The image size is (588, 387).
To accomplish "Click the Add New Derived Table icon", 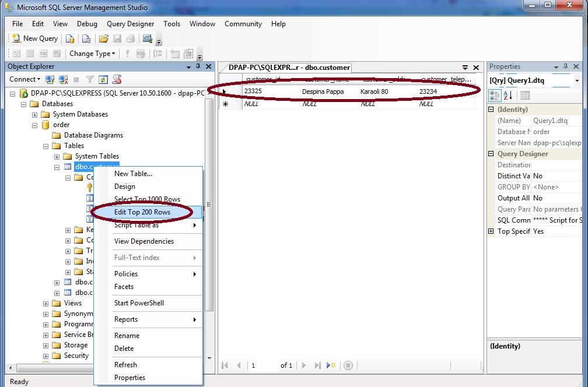I will coord(188,54).
